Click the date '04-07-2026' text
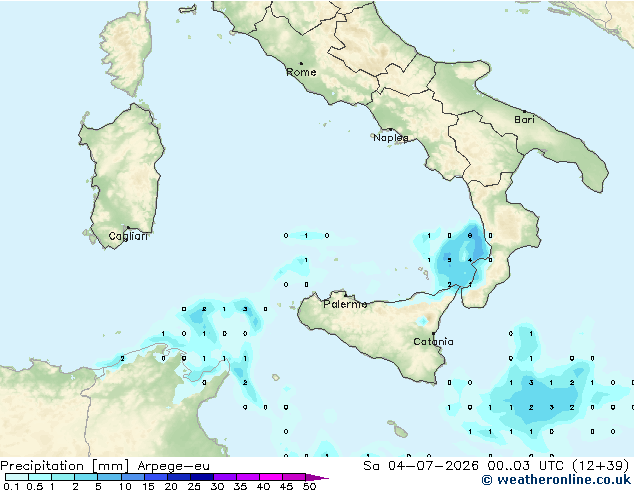The width and height of the screenshot is (634, 490). pyautogui.click(x=433, y=466)
